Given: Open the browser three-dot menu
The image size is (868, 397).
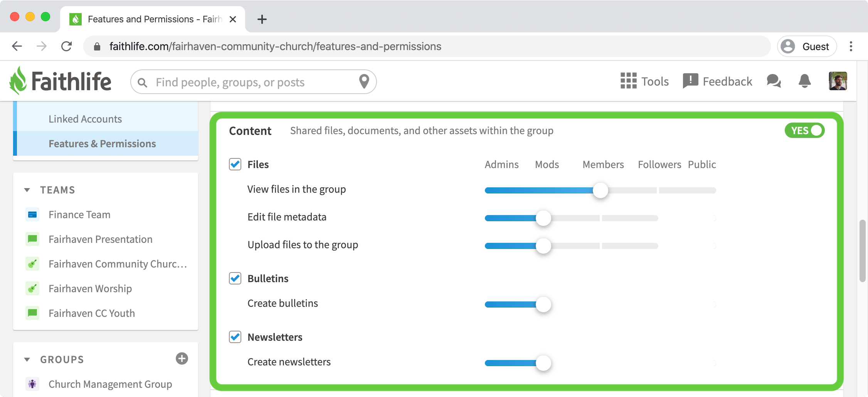Looking at the screenshot, I should 851,46.
